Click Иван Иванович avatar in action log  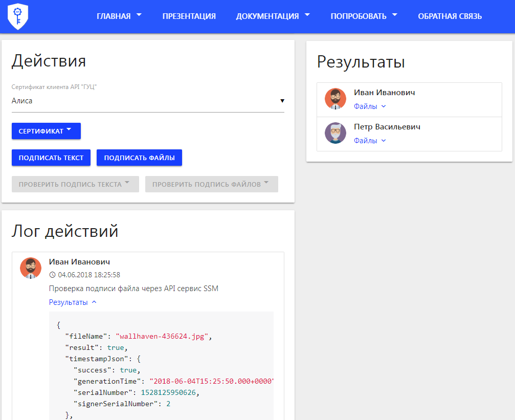tap(31, 268)
